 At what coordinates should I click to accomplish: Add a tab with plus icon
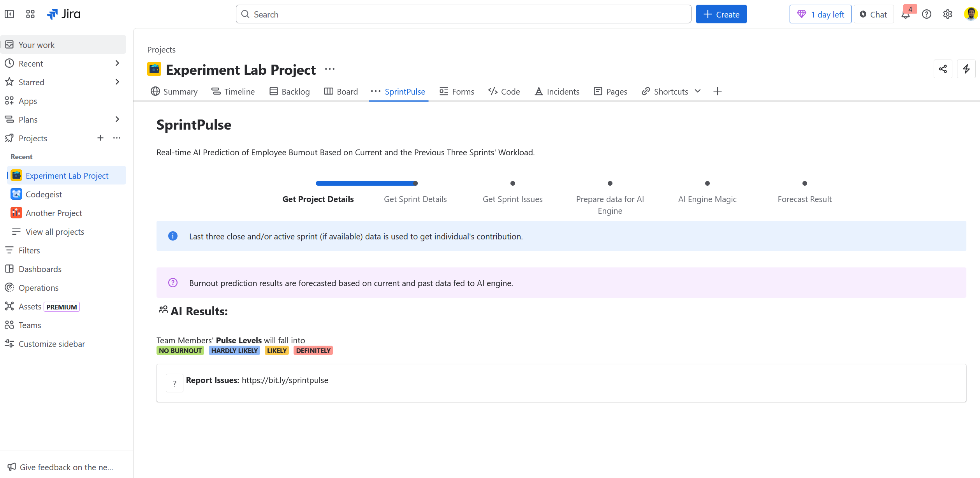point(718,91)
